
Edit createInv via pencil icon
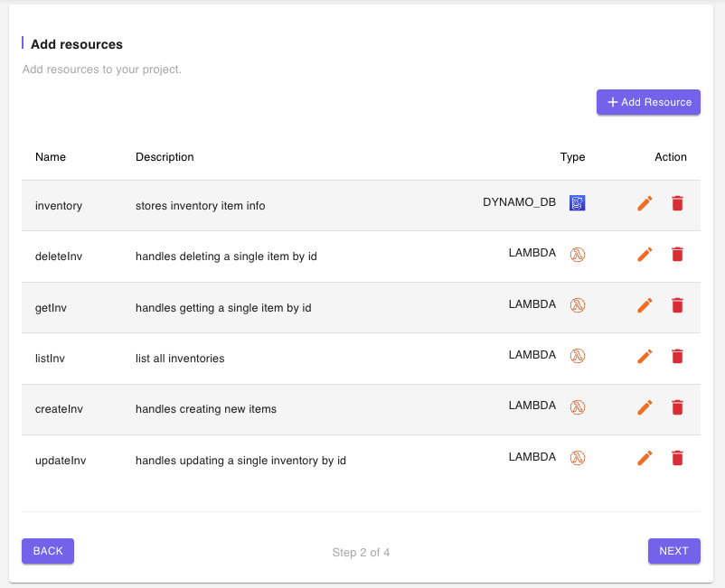645,407
